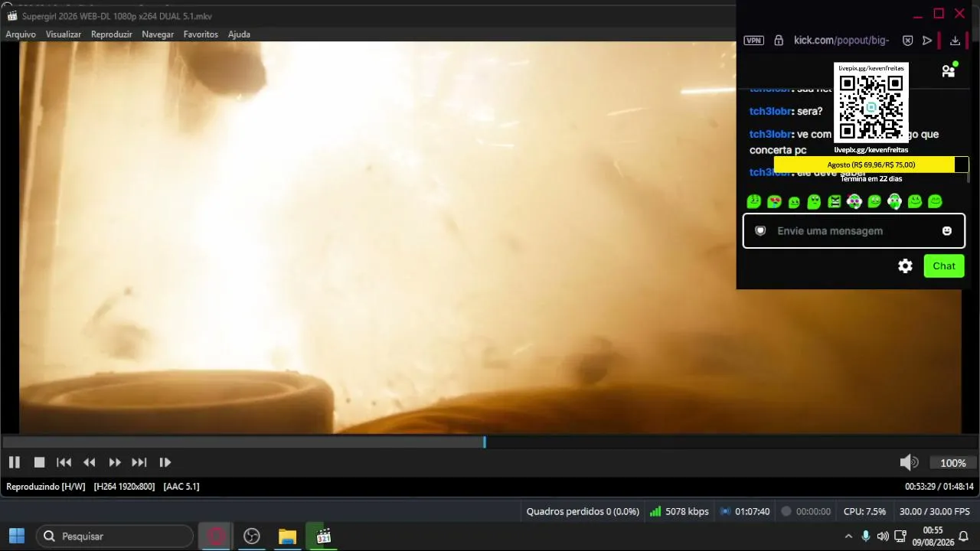Open the network icon in system tray
Image resolution: width=980 pixels, height=551 pixels.
click(x=900, y=536)
